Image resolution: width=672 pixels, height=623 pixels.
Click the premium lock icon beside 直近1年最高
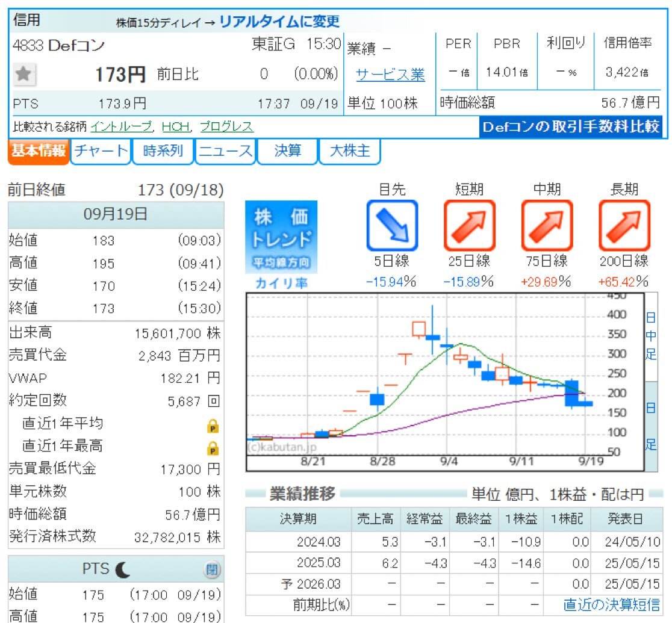point(213,448)
